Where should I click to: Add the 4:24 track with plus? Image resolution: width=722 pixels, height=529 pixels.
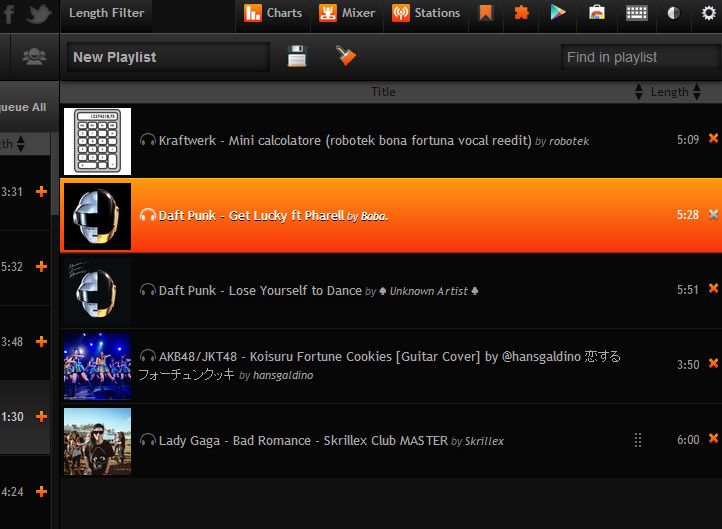(41, 492)
